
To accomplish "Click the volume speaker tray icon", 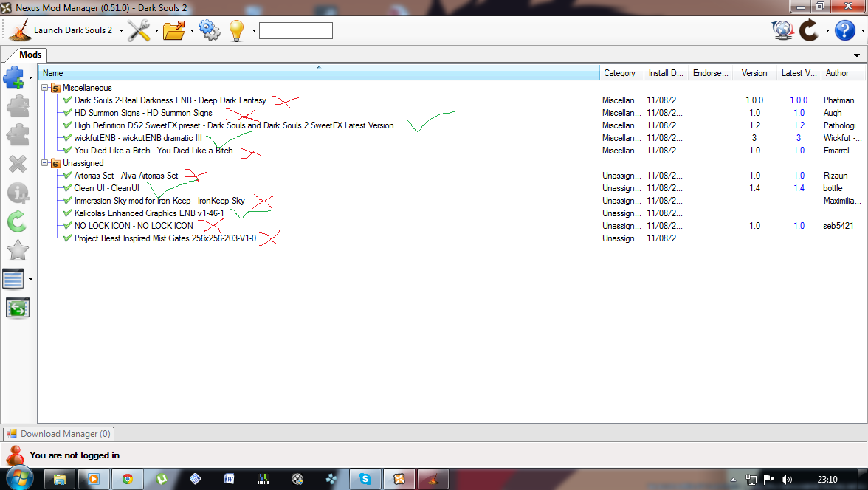I will click(786, 480).
